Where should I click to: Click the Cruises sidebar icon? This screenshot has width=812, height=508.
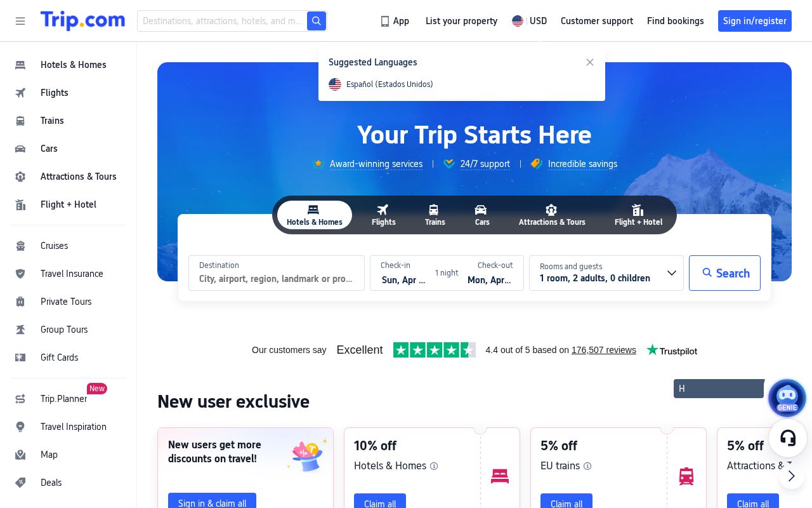20,246
